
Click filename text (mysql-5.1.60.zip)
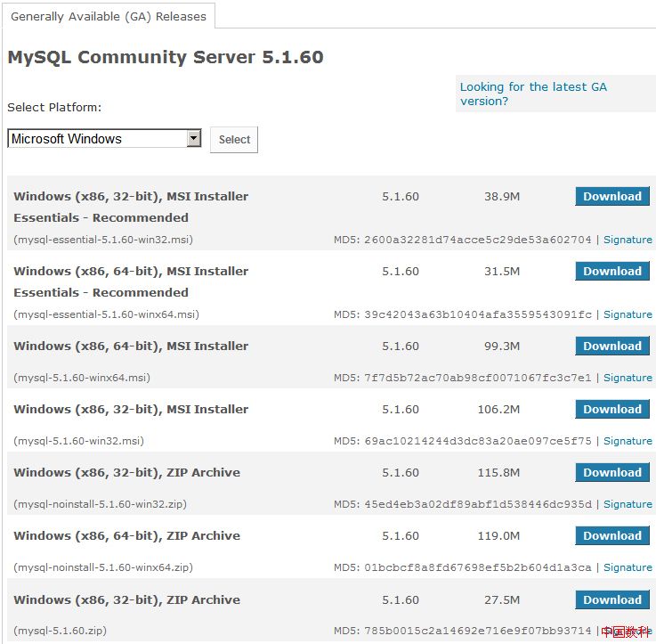coord(61,631)
